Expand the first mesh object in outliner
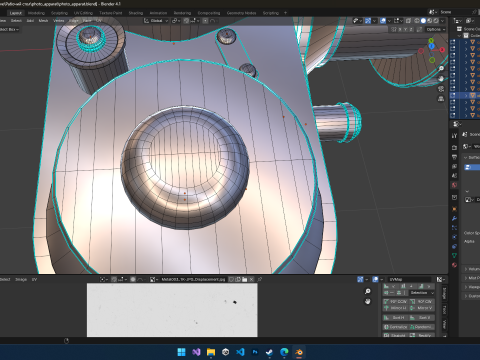The height and width of the screenshot is (360, 480). pyautogui.click(x=466, y=42)
